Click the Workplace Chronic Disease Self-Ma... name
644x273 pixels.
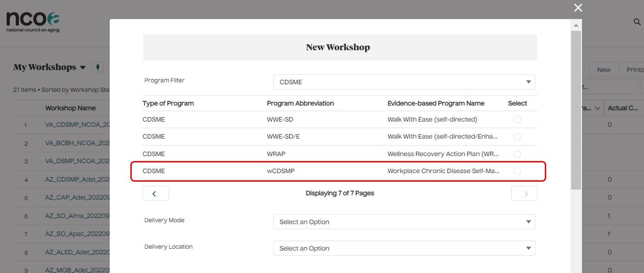pos(443,171)
